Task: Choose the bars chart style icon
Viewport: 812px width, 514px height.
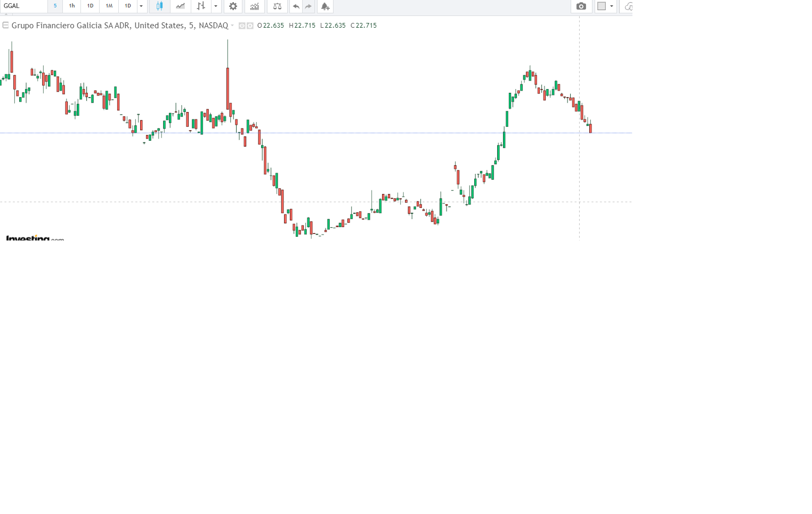Action: [x=201, y=6]
